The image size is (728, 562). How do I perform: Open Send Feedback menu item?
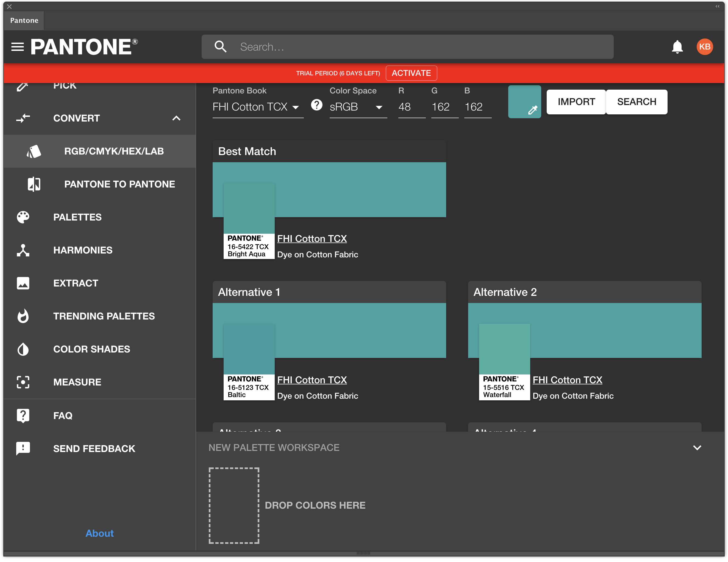100,449
